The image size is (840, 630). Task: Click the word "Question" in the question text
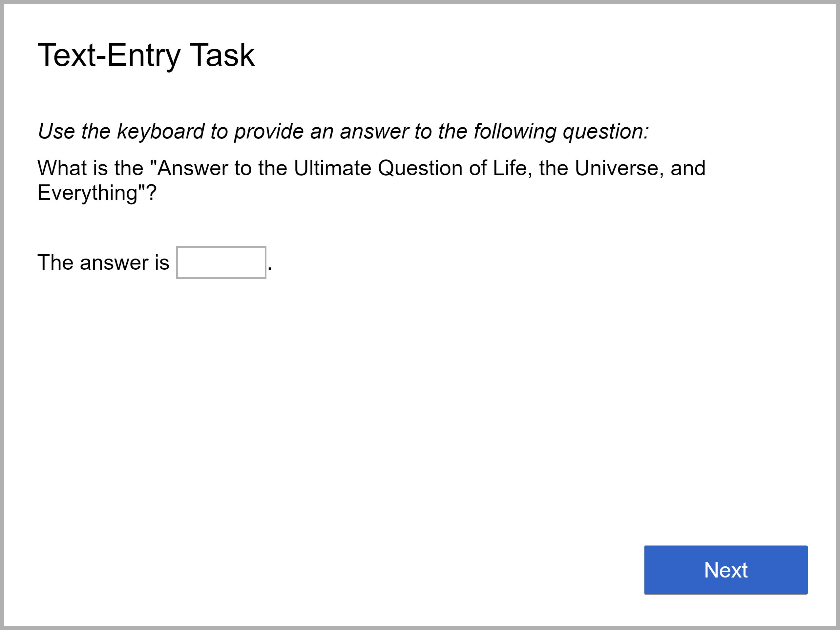[420, 168]
